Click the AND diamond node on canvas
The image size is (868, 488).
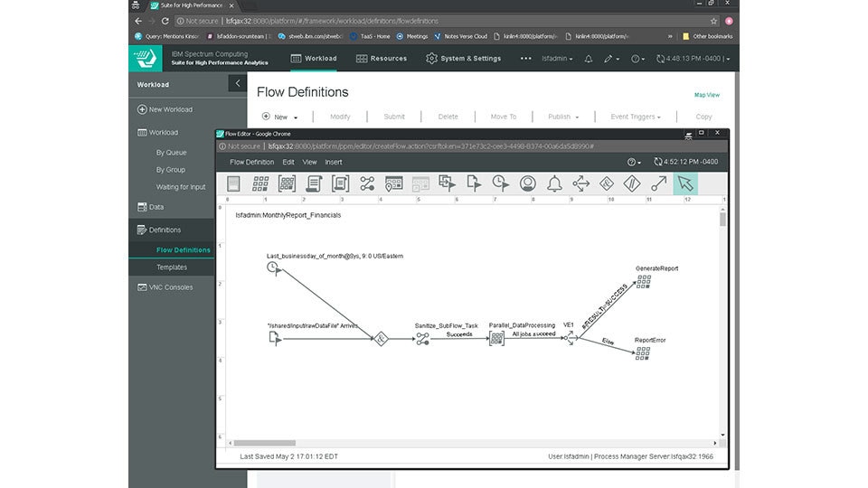(381, 339)
